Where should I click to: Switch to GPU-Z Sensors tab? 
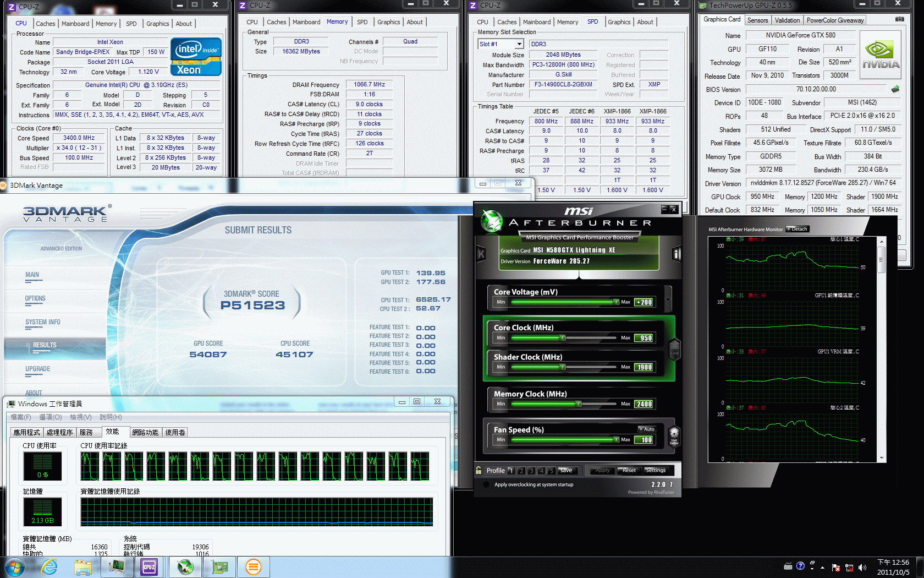757,20
